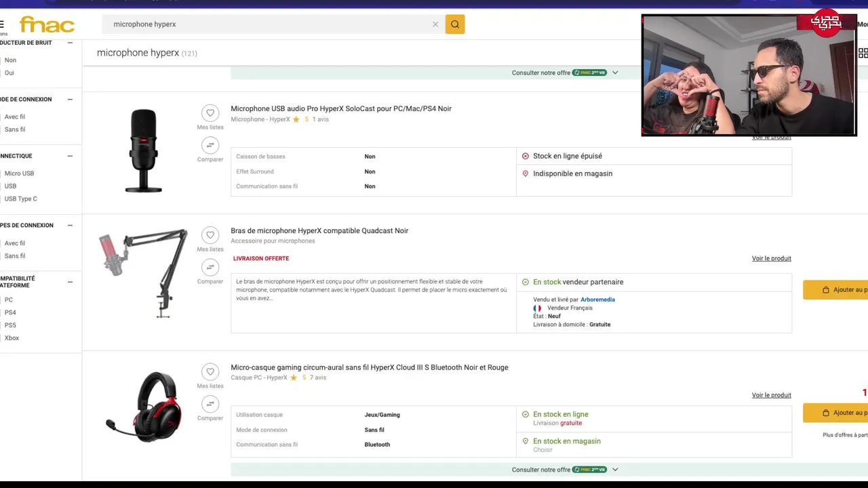
Task: Add HyperX Cloud III headset to wishlist
Action: tap(210, 372)
